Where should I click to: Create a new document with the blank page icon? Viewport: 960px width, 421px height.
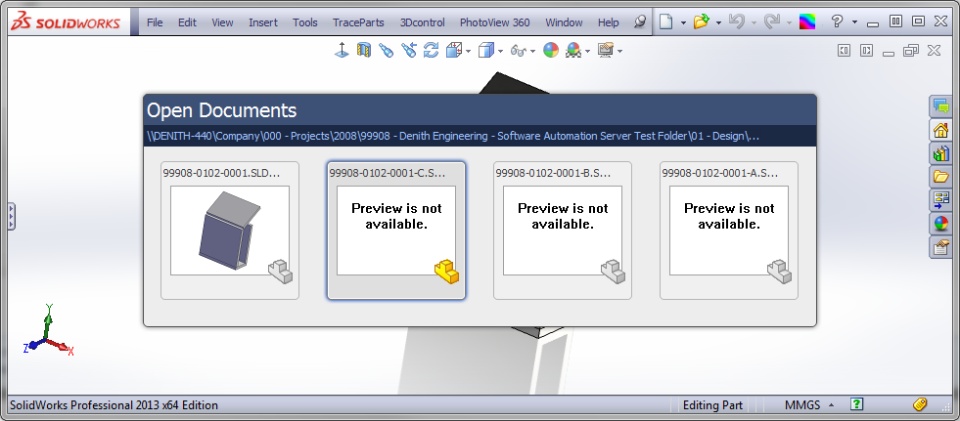click(x=666, y=22)
